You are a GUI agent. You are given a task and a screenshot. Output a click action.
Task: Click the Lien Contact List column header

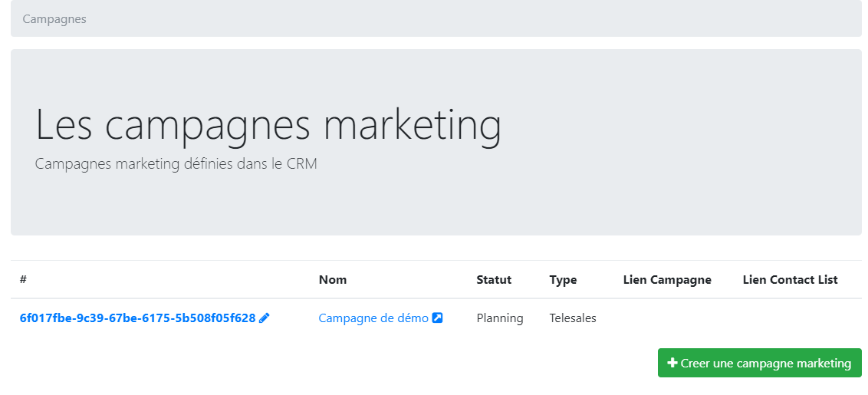pos(790,280)
